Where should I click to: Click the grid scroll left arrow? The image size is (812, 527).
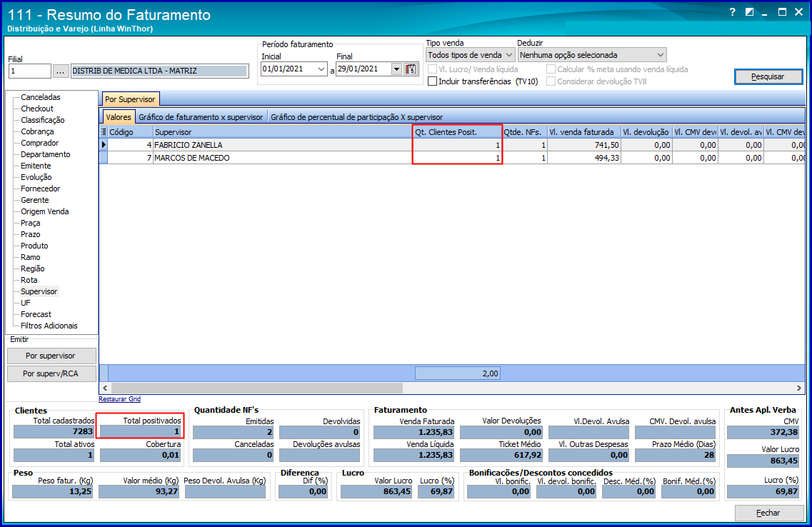pyautogui.click(x=105, y=388)
